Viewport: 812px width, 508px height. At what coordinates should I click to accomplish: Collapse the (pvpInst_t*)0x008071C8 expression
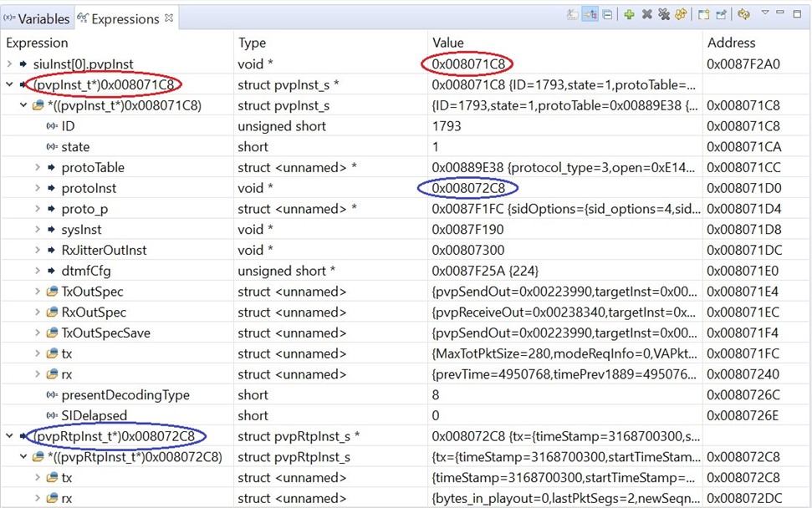pos(9,84)
